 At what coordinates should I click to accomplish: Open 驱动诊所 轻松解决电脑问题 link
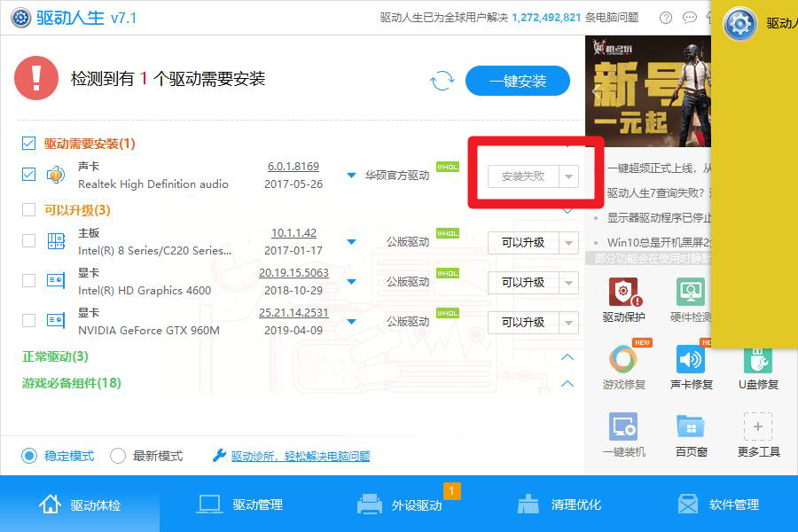pyautogui.click(x=301, y=456)
